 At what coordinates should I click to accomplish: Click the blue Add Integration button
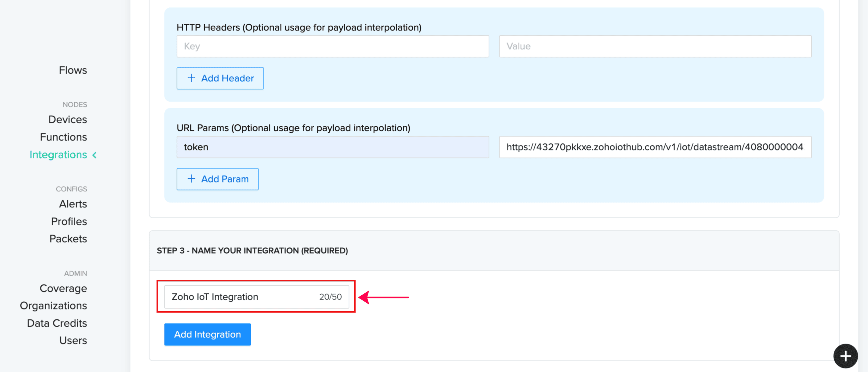point(207,334)
